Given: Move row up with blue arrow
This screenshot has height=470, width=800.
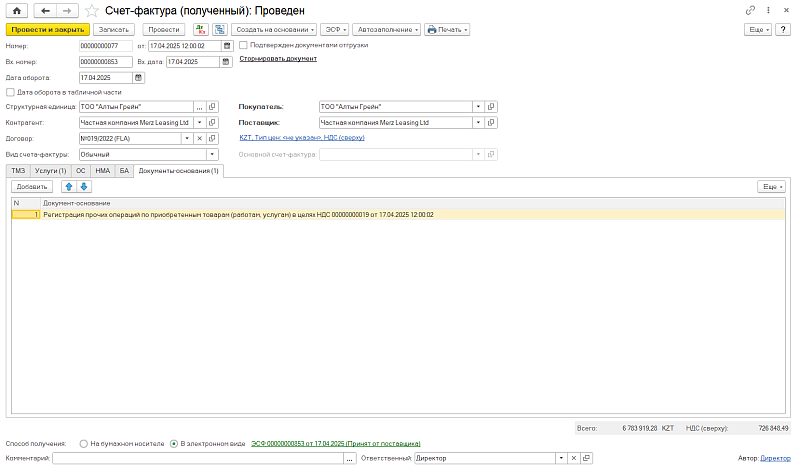Looking at the screenshot, I should [x=69, y=187].
